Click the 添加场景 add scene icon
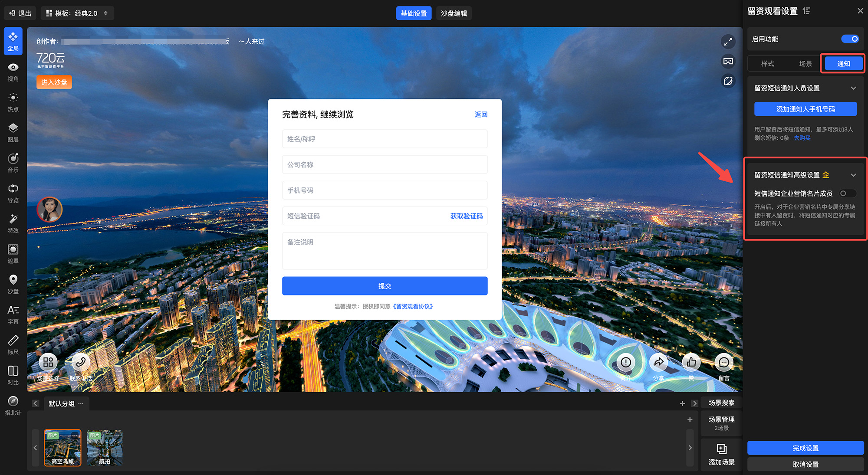 (x=721, y=449)
